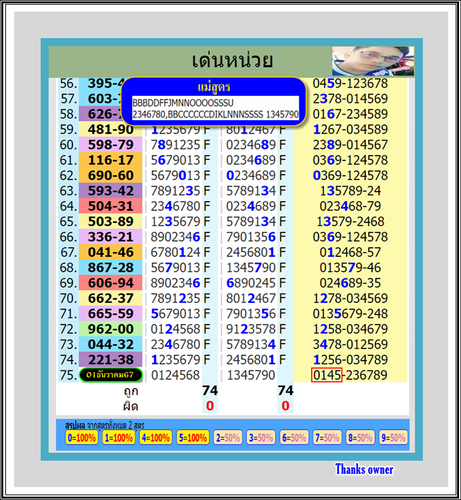This screenshot has height=500, width=461.
Task: Select the 0=100% yellow badge
Action: click(x=82, y=437)
